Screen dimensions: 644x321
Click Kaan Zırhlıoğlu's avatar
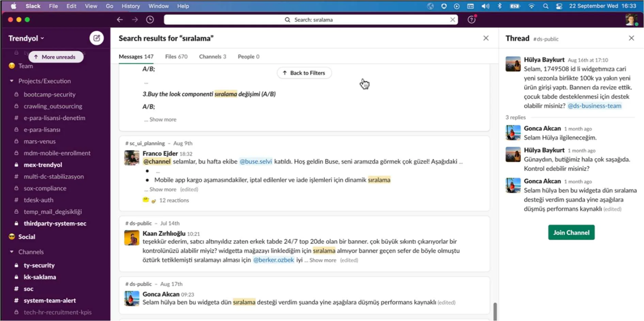[x=132, y=238]
